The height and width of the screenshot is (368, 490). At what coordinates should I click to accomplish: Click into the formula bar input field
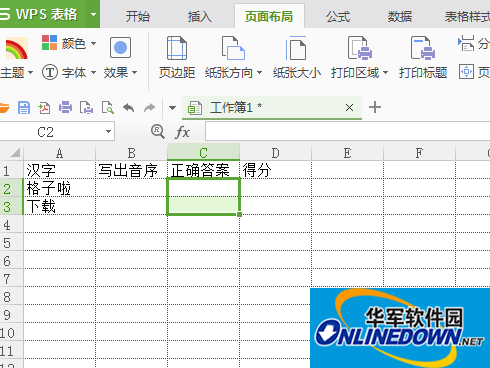(347, 132)
